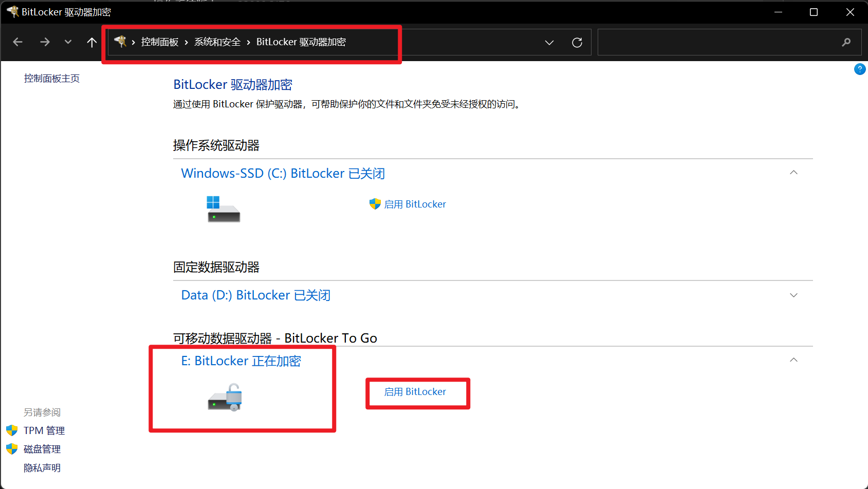This screenshot has width=868, height=489.
Task: Focus the Control Panel search box
Action: [x=729, y=42]
